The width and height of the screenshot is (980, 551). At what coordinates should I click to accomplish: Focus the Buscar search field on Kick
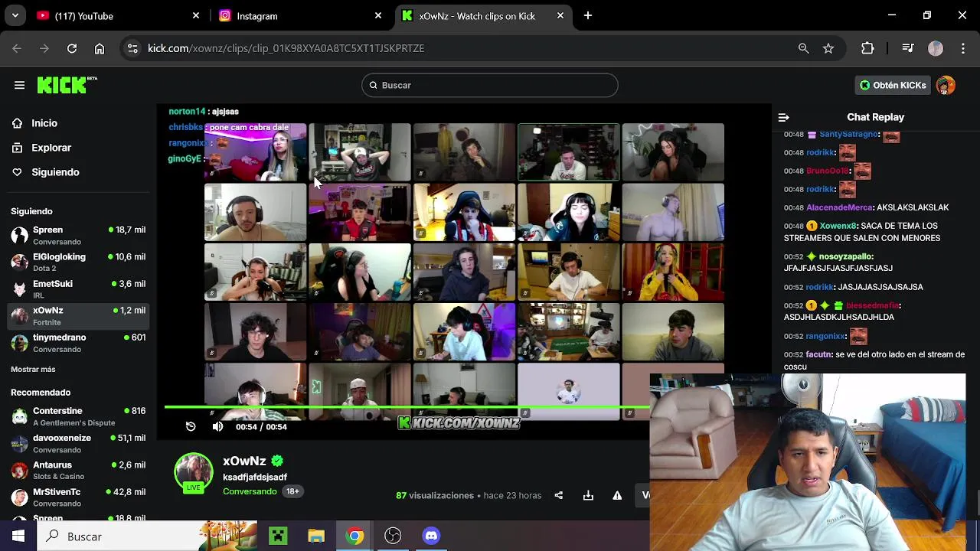coord(490,85)
